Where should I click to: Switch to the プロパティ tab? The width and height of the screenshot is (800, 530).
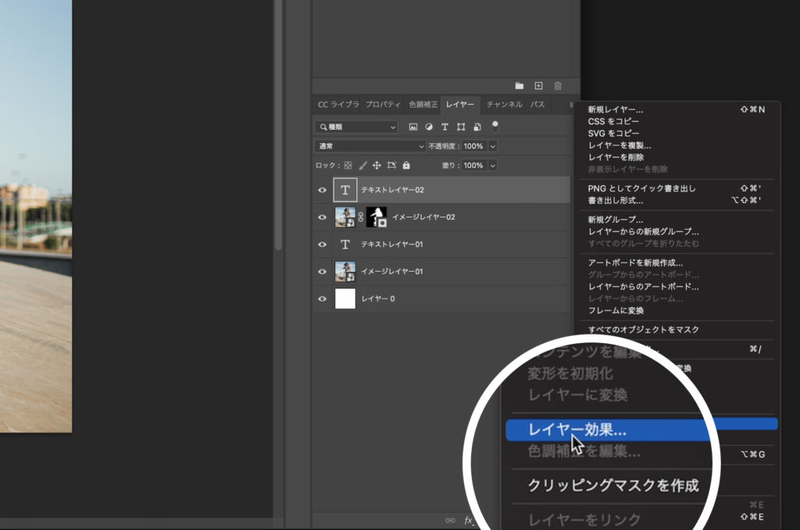click(383, 105)
